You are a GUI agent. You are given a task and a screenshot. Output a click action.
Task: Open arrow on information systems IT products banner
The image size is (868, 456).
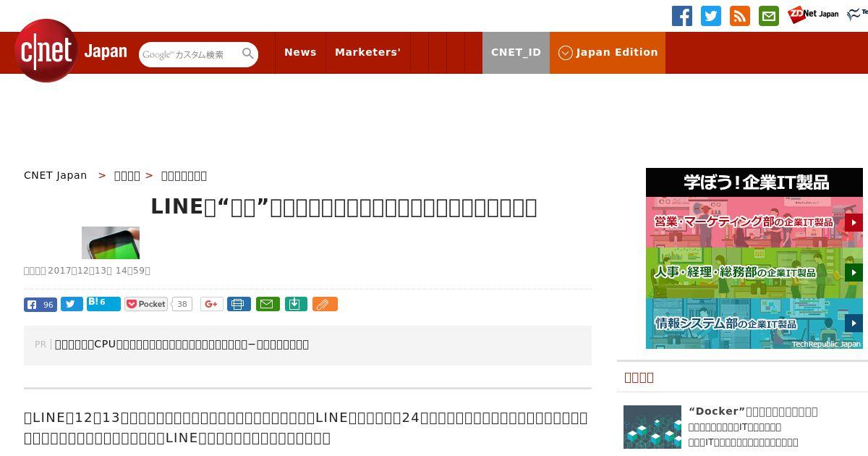[x=854, y=324]
